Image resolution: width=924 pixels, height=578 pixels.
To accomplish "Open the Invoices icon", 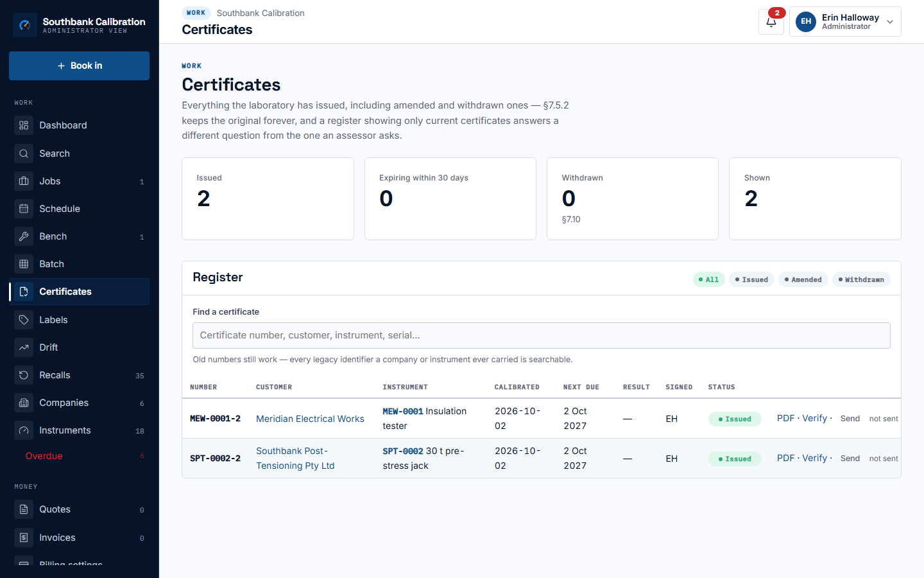I will (24, 538).
